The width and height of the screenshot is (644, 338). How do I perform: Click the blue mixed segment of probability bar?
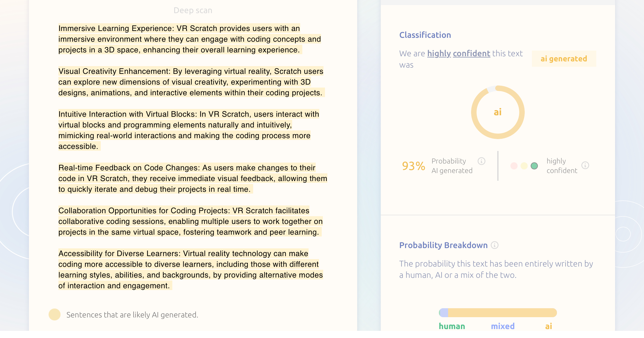click(x=444, y=313)
